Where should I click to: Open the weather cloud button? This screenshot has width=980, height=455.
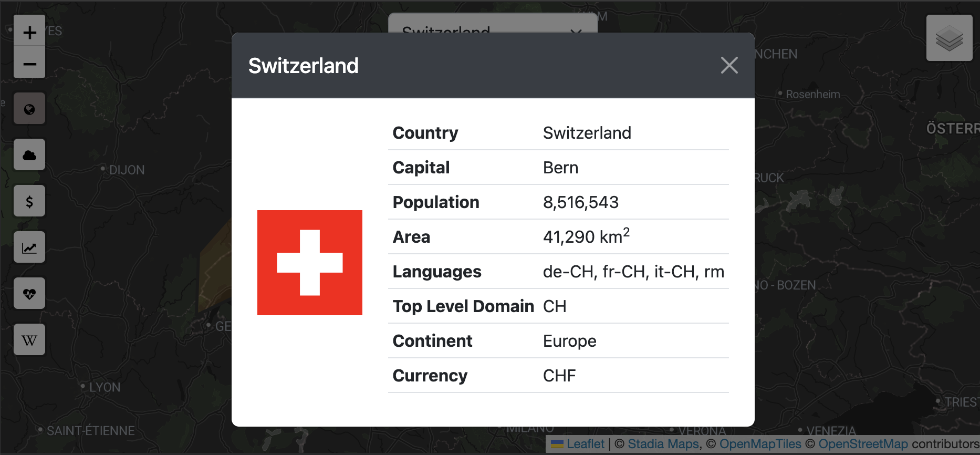point(29,155)
